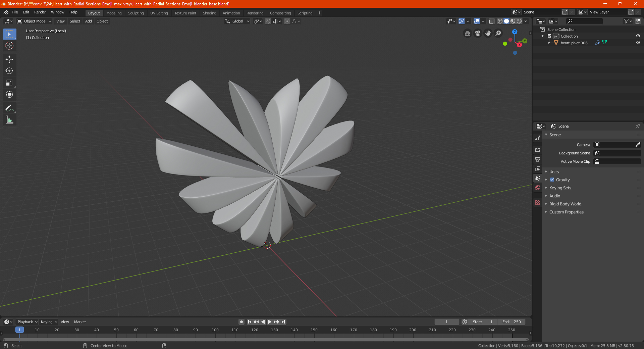Activate the 3D Cursor tool
Image resolution: width=644 pixels, height=349 pixels.
[9, 46]
